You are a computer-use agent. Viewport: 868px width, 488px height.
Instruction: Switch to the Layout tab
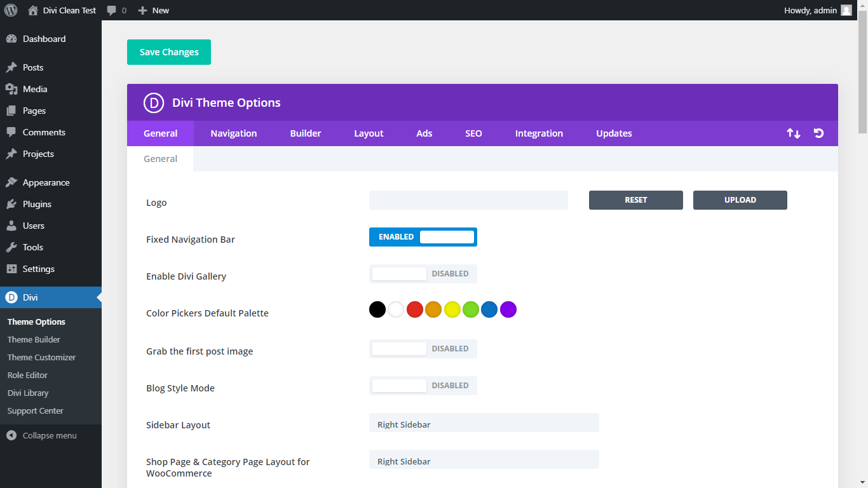[369, 133]
